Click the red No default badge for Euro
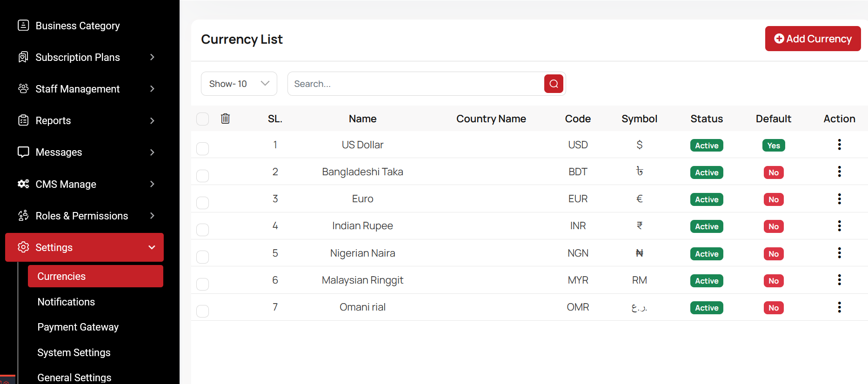This screenshot has height=384, width=868. tap(773, 199)
